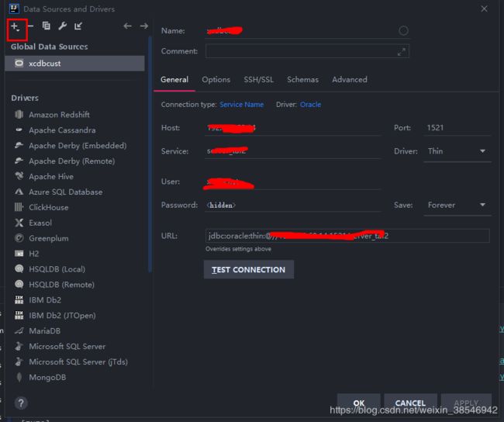
Task: Open the Schemas tab
Action: pos(302,79)
